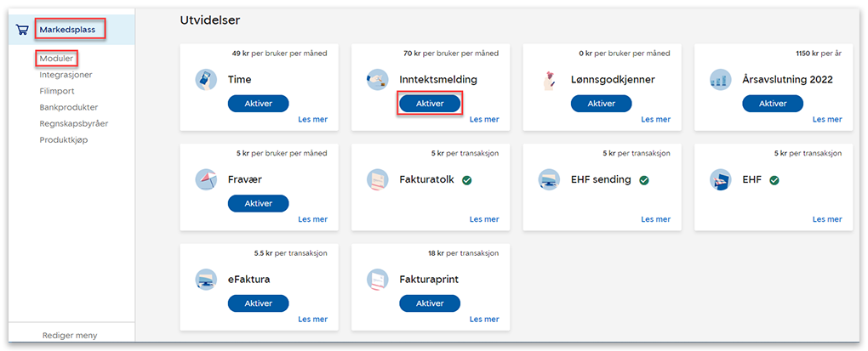Activate the Inntektsmelding module
Image resolution: width=868 pixels, height=351 pixels.
tap(430, 104)
